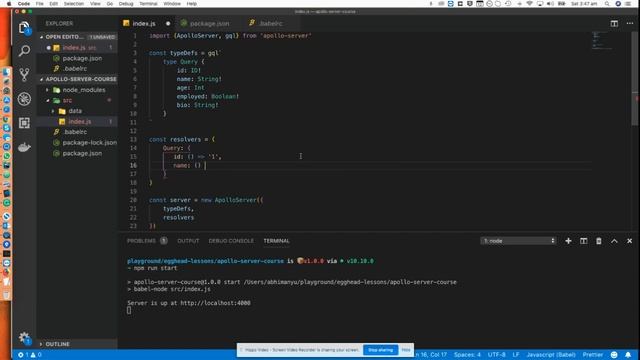
Task: Open the Edit menu
Action: [x=53, y=4]
